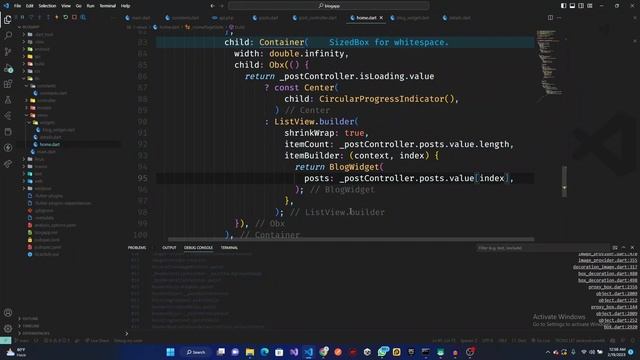
Task: Open the Run menu
Action: 90,6
